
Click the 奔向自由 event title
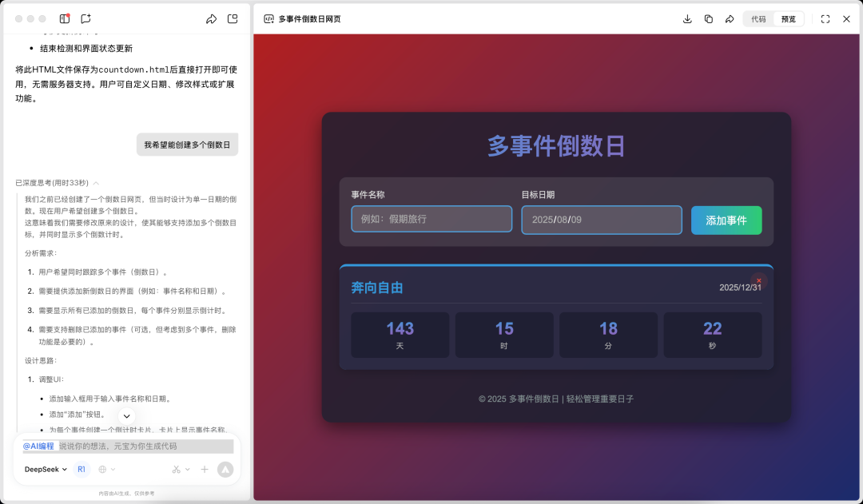tap(377, 288)
